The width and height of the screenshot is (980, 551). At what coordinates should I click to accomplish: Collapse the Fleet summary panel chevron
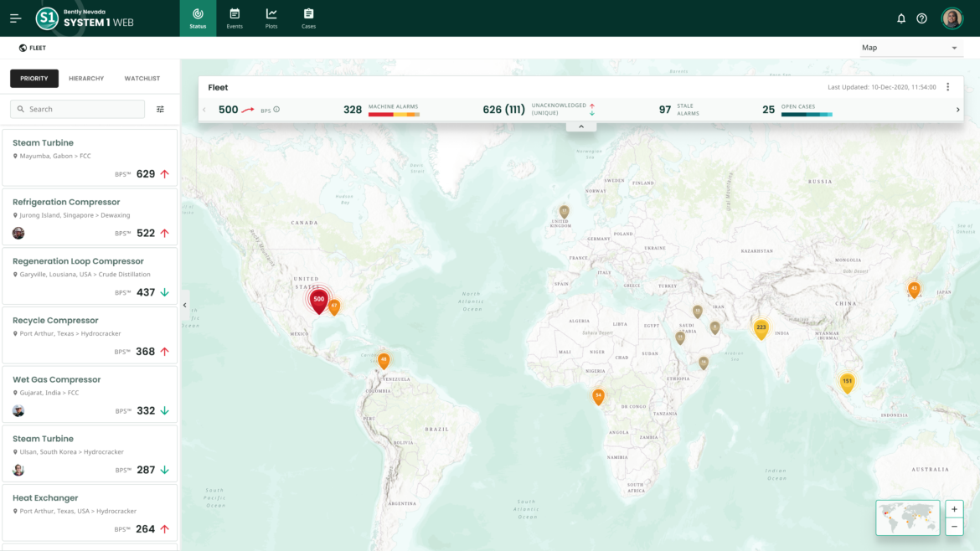[581, 126]
